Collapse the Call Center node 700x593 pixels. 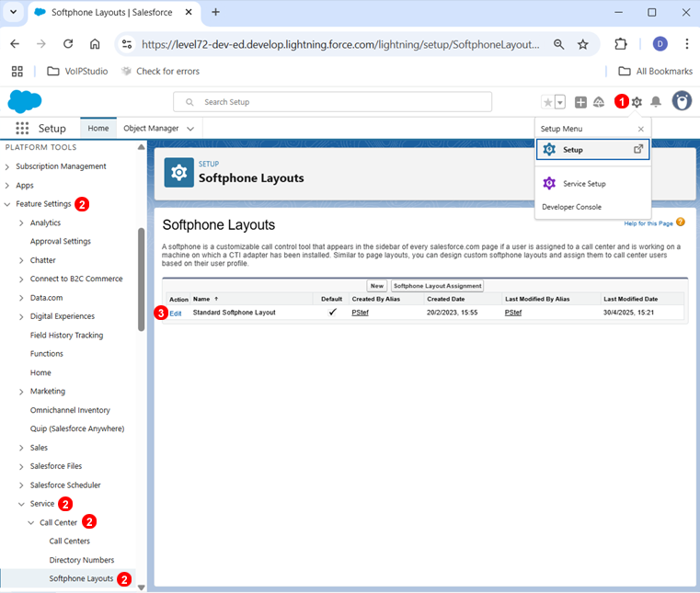point(30,523)
